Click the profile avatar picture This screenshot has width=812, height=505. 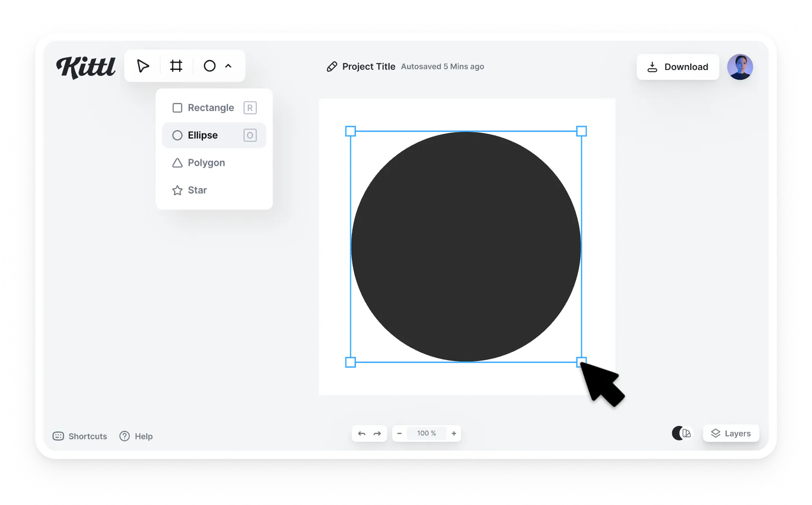740,66
